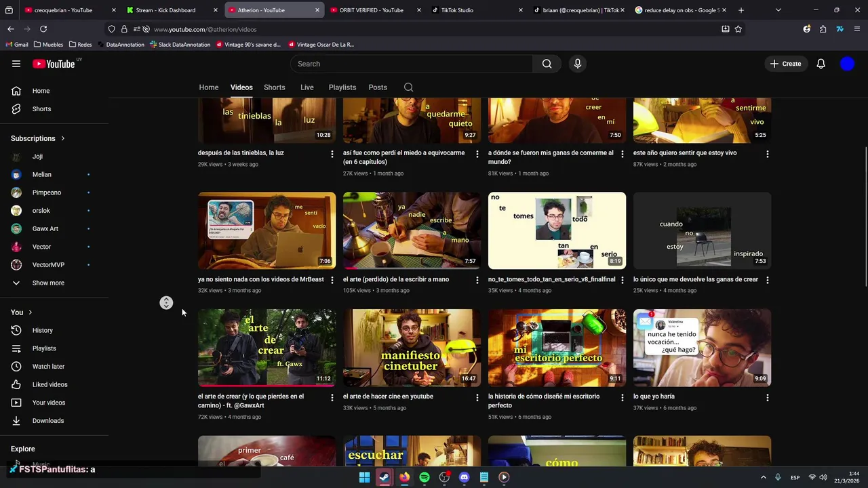Open new browser tab with plus
The height and width of the screenshot is (488, 868).
(x=741, y=10)
